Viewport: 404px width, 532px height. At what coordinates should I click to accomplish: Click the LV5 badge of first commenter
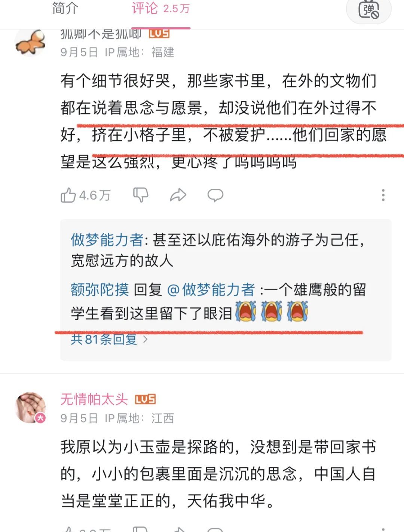click(x=159, y=34)
